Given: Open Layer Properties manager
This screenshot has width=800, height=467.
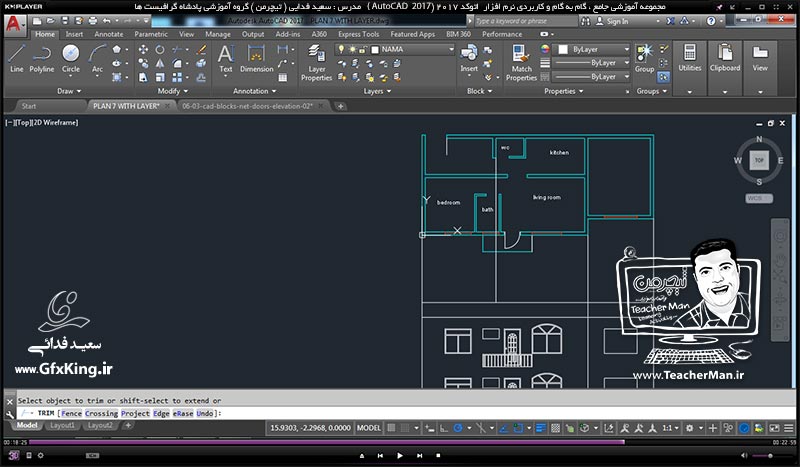Looking at the screenshot, I should pos(316,63).
